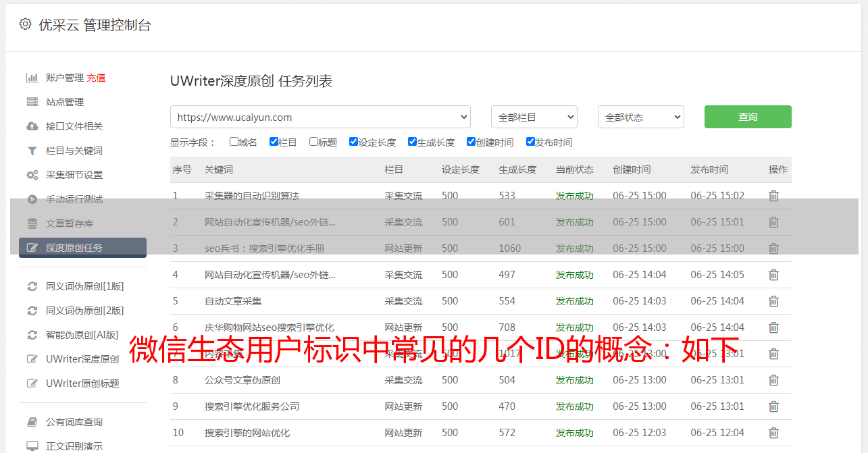Uncheck the 发布时间 field checkbox
The image size is (868, 453).
click(x=530, y=142)
